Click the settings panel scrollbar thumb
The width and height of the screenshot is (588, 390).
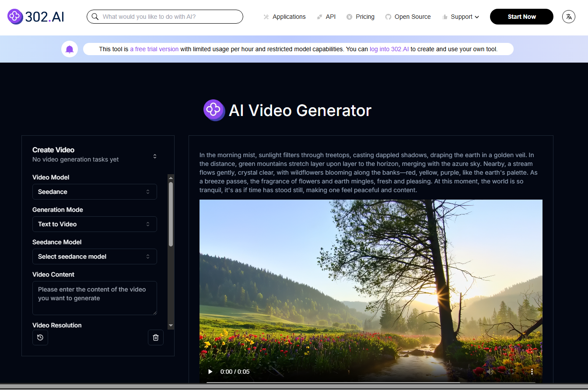(x=171, y=214)
